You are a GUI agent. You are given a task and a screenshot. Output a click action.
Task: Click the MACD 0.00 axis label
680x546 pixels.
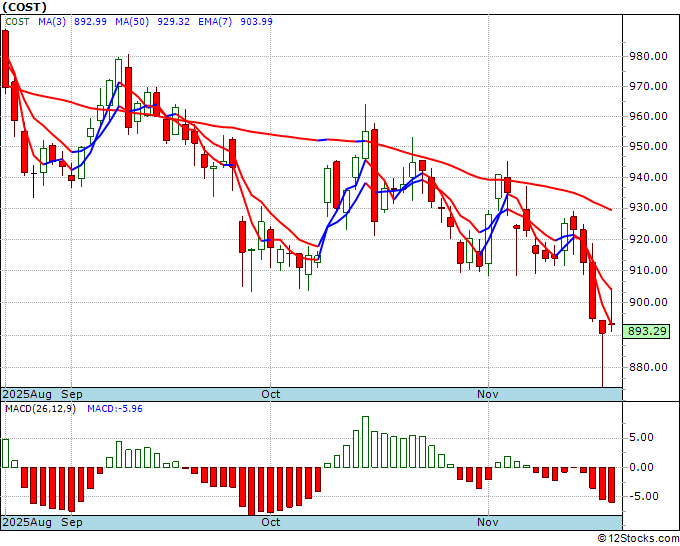point(641,468)
